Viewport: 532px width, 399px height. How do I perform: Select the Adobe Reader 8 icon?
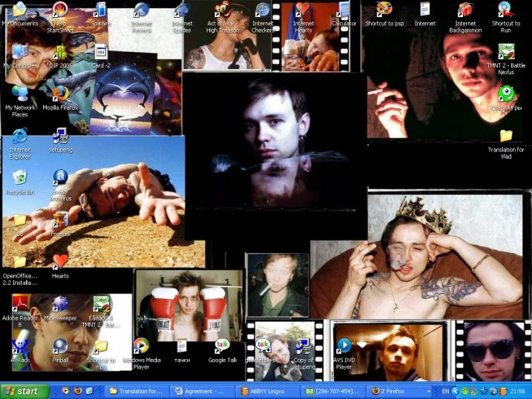(x=20, y=304)
